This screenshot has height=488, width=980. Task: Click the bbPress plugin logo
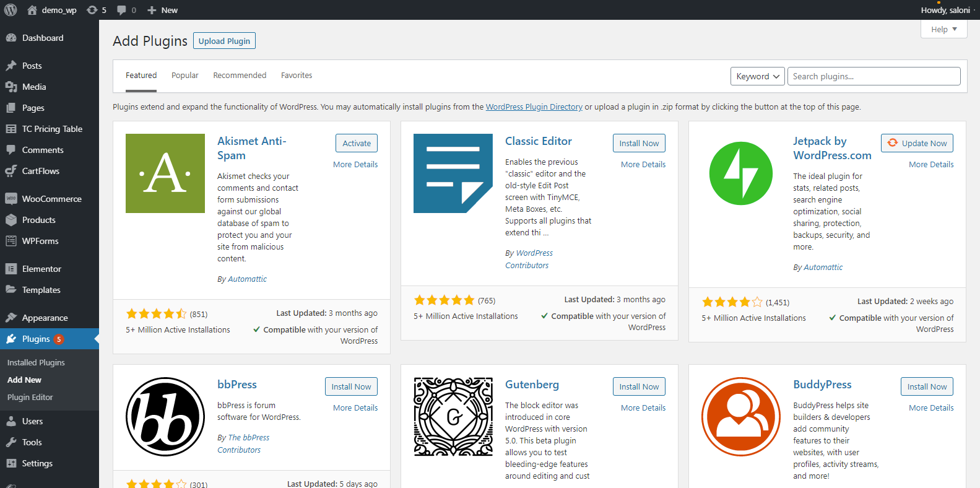[165, 417]
